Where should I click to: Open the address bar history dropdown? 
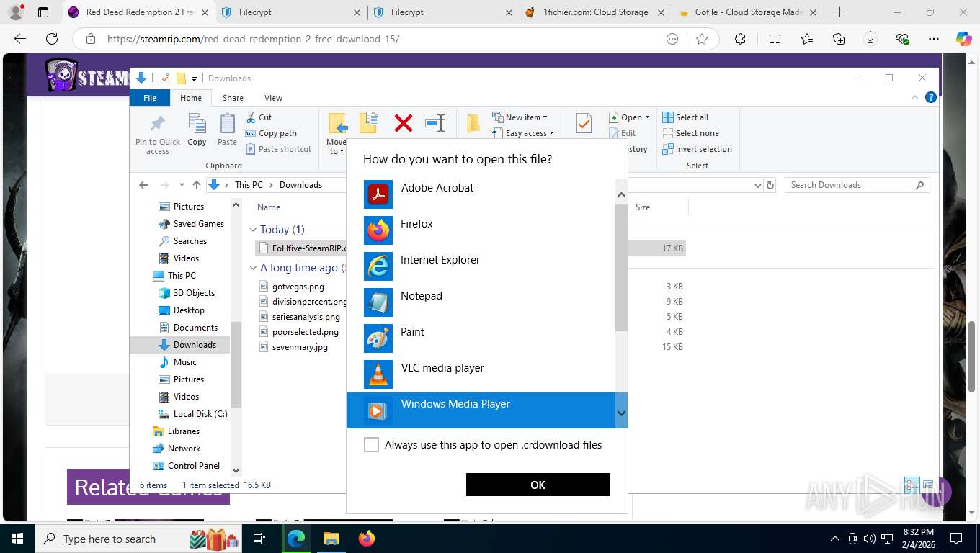tap(757, 185)
